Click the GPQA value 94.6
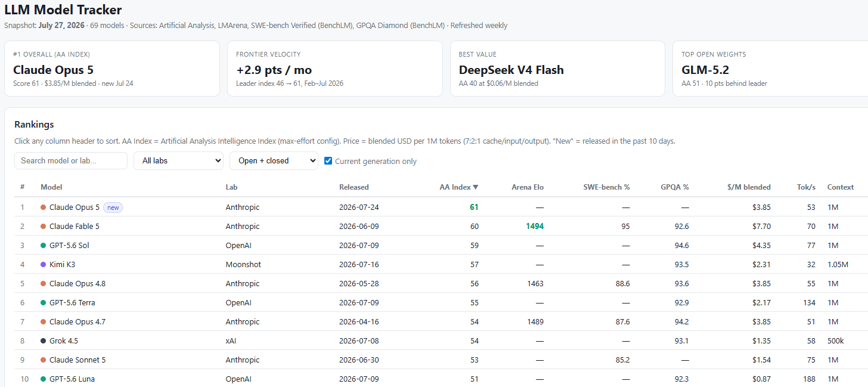 click(681, 245)
